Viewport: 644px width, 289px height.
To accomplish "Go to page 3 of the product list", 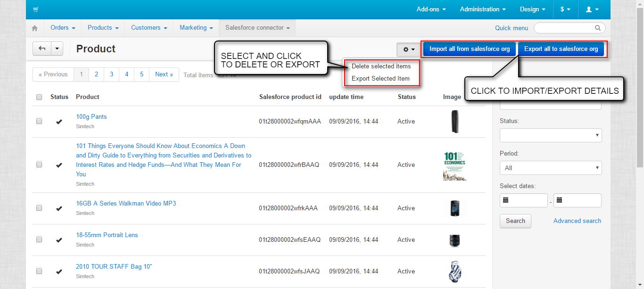I will pos(111,74).
